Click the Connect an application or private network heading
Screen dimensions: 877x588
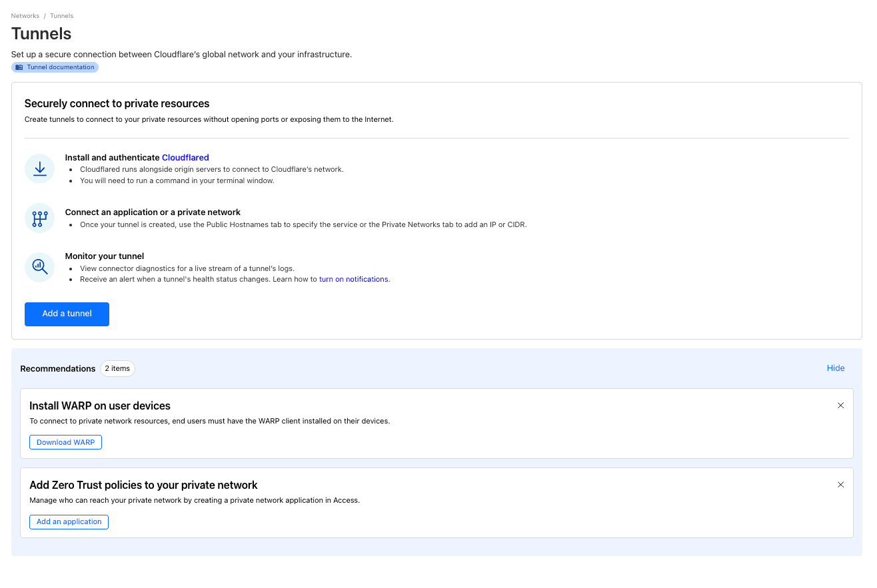(153, 212)
